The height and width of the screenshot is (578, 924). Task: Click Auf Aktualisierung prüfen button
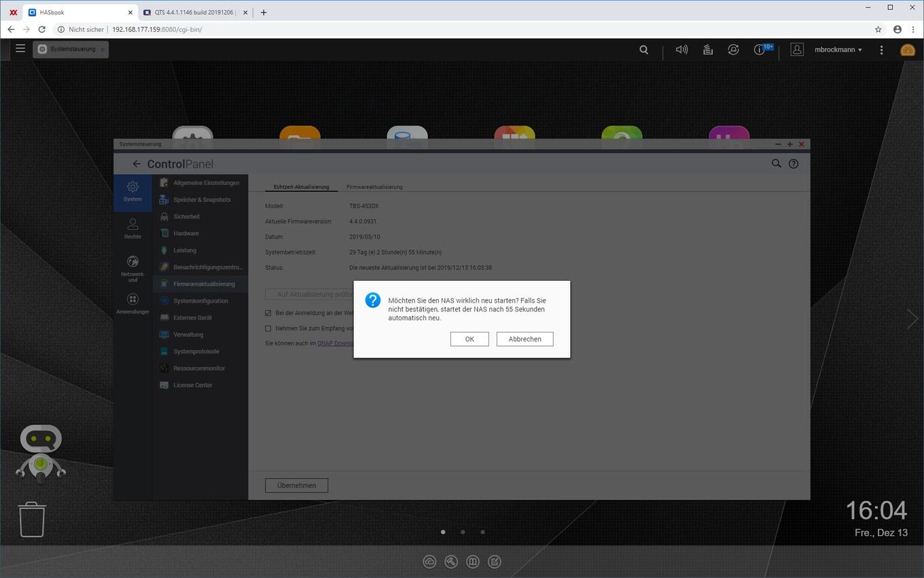310,294
